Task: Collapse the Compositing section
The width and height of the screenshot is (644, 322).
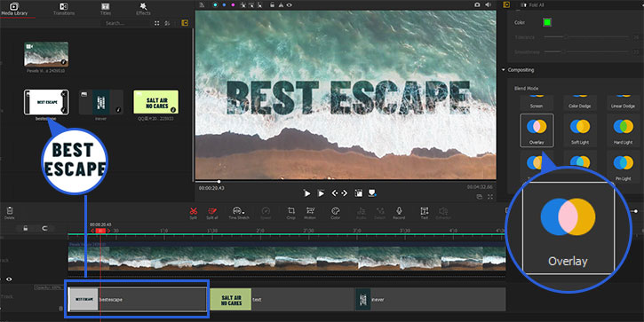Action: (x=518, y=70)
